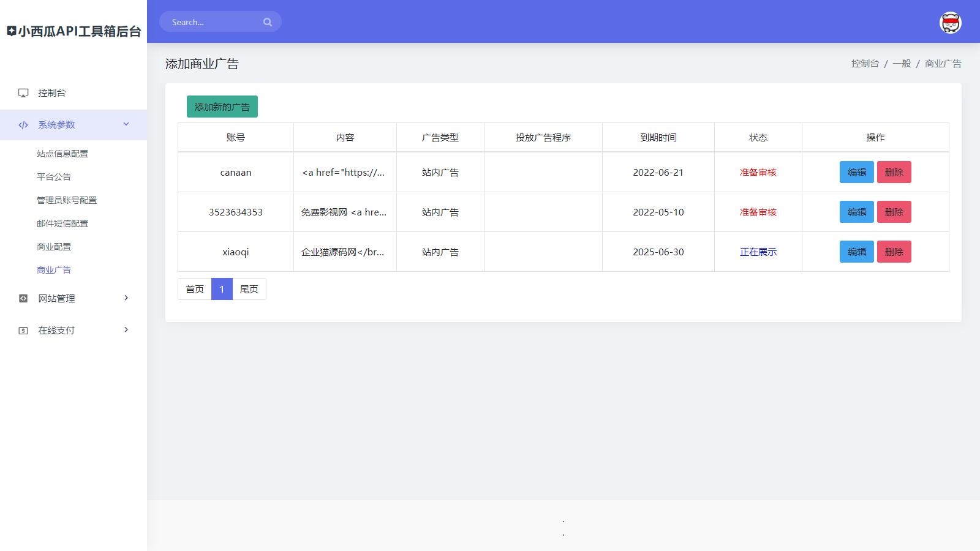Delete the 3523634353 ad row
The height and width of the screenshot is (551, 980).
coord(894,212)
